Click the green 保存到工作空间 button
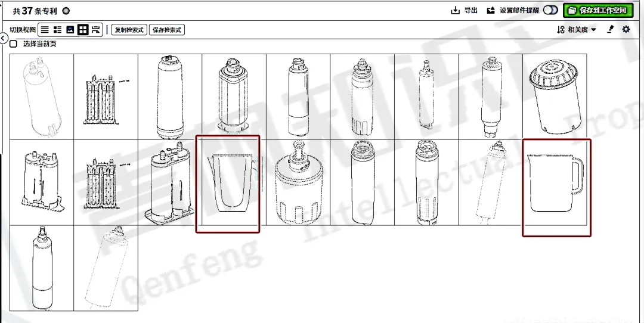 click(x=598, y=10)
